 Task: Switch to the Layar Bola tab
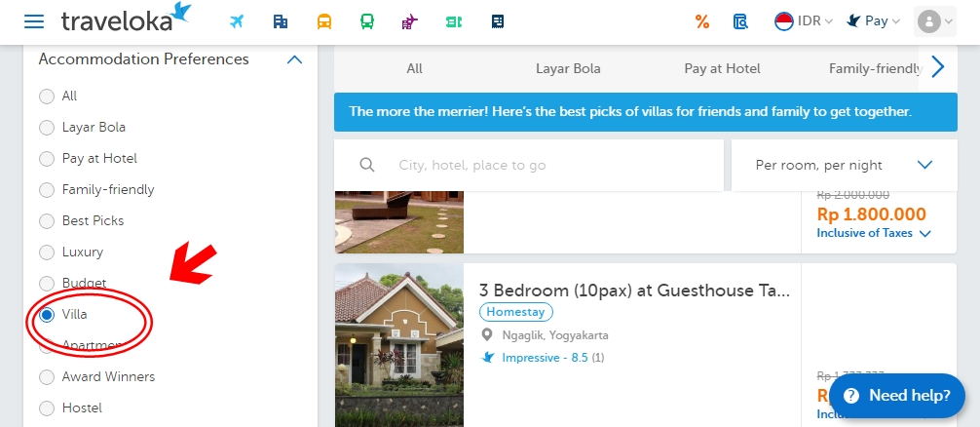coord(568,68)
